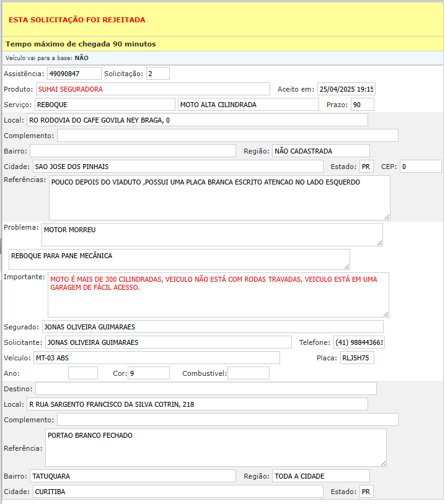Select the Placa field showing RLJ5H75
445x504 pixels.
coord(356,358)
